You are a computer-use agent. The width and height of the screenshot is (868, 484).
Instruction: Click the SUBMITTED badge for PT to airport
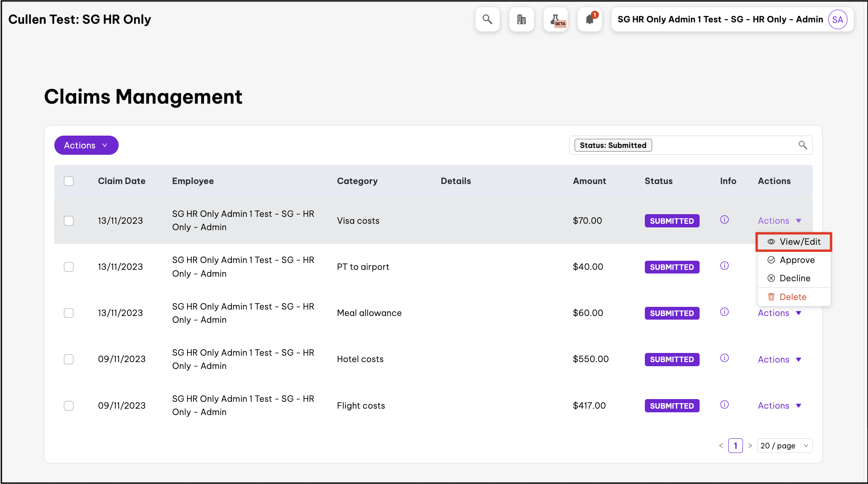click(672, 267)
